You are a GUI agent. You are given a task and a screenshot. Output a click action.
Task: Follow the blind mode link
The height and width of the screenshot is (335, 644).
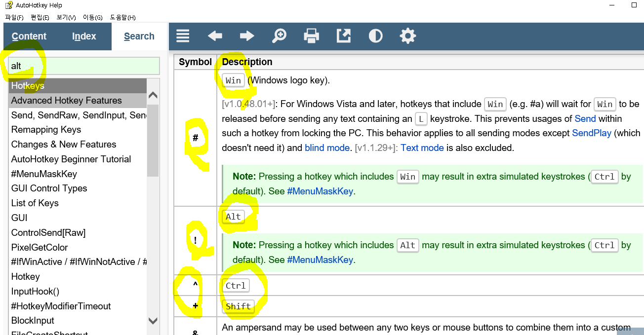coord(326,148)
